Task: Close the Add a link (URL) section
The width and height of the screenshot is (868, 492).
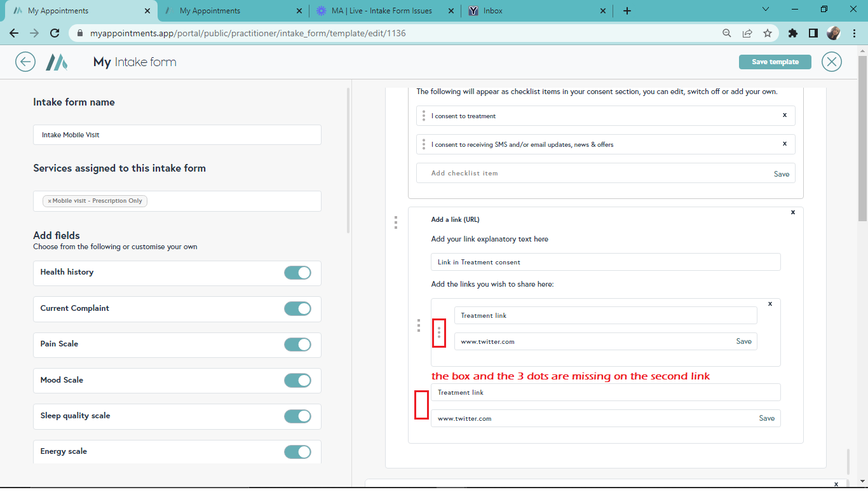Action: click(792, 212)
